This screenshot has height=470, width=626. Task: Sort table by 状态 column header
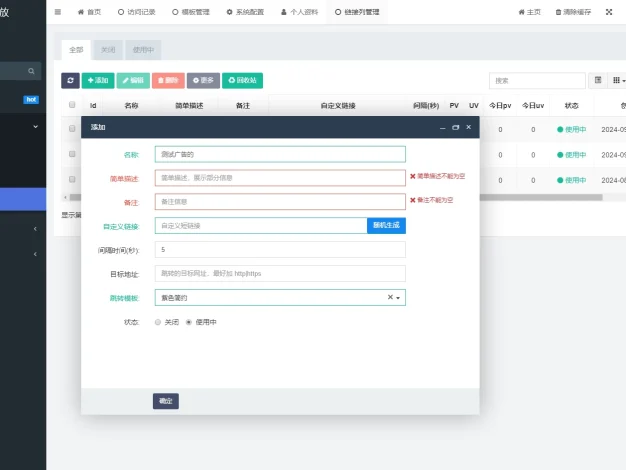tap(571, 105)
